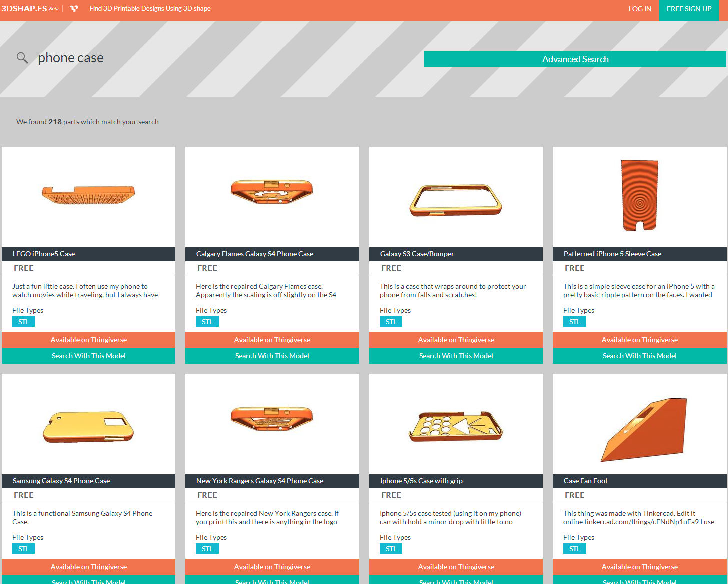
Task: Click description 'This is a simple sleeve case'
Action: click(x=639, y=291)
